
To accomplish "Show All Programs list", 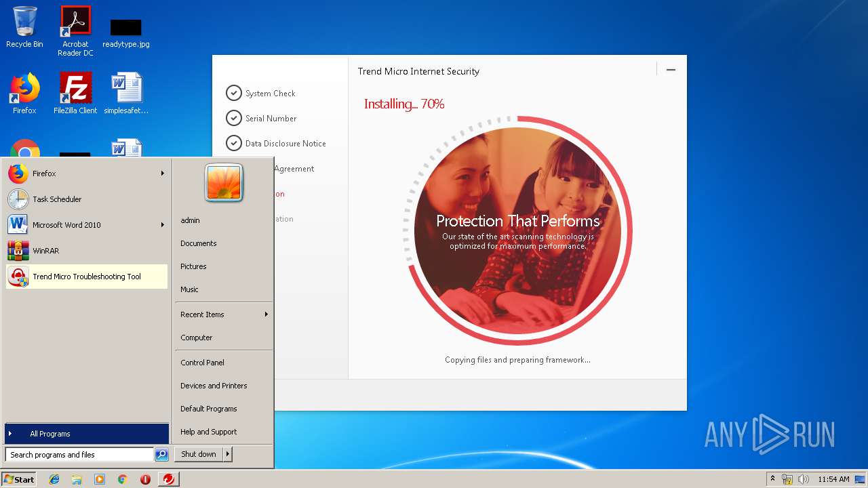I will coord(86,434).
